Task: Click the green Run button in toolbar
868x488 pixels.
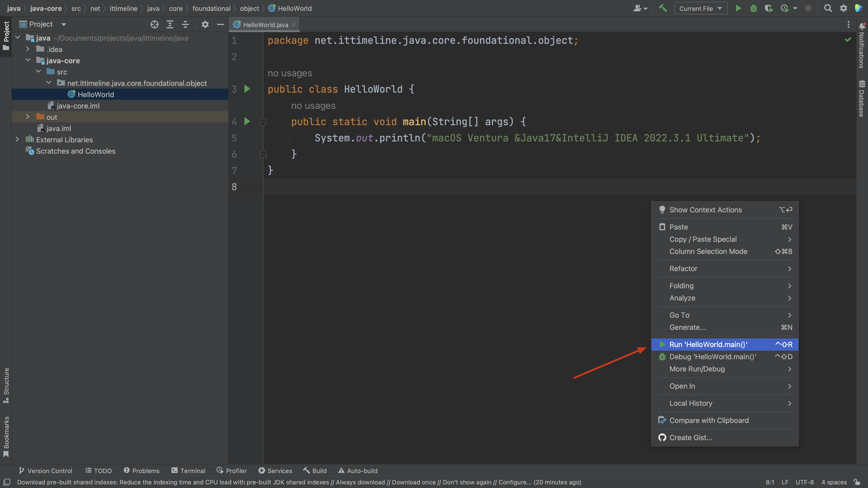Action: pos(738,8)
